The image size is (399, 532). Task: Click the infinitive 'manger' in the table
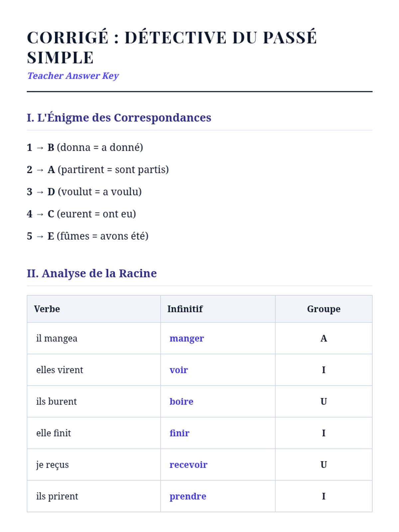[x=187, y=338]
